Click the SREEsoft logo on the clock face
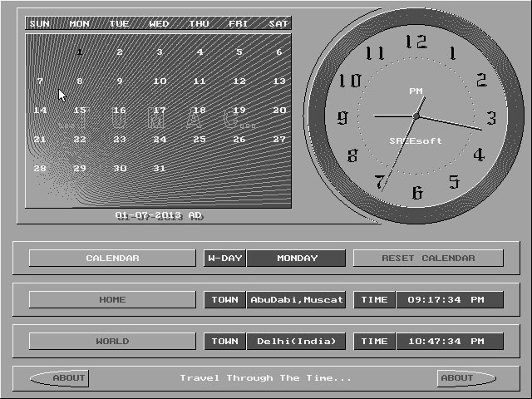The image size is (532, 399). 416,140
